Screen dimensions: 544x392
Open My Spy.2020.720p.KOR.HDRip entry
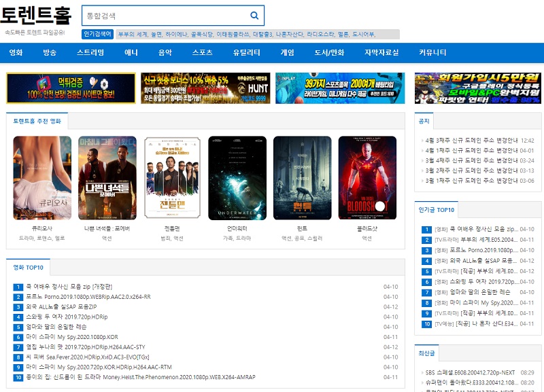click(99, 367)
